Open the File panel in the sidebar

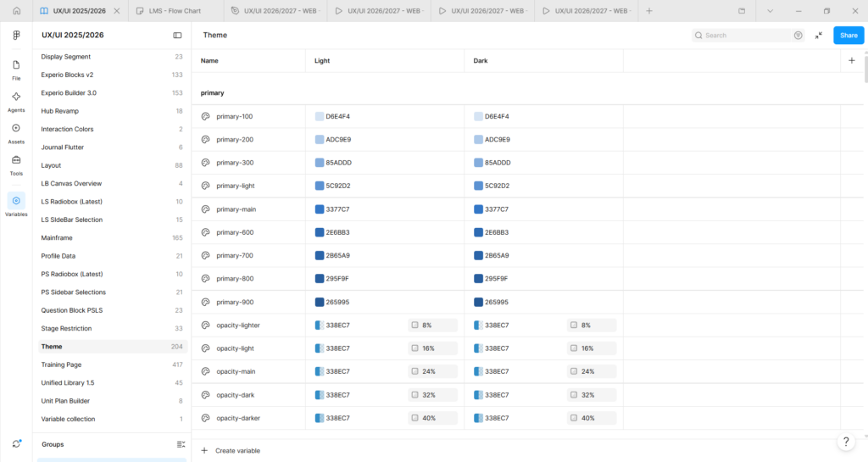click(16, 70)
